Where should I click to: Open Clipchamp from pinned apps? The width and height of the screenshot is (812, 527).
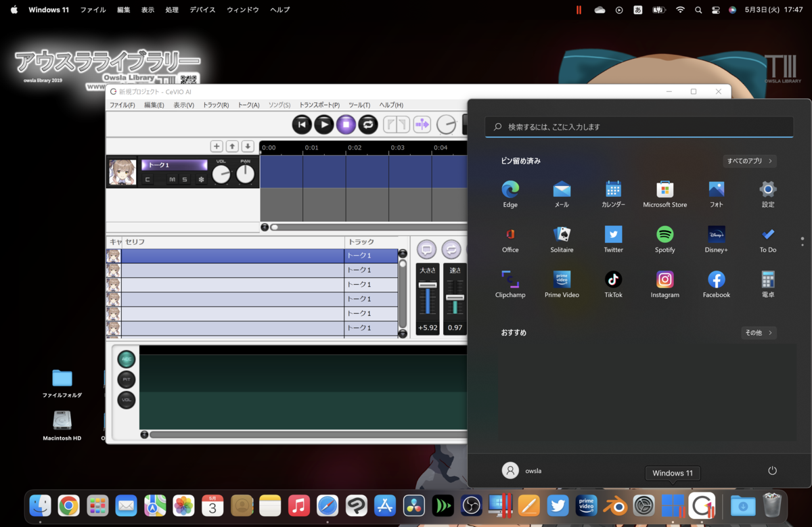(510, 284)
